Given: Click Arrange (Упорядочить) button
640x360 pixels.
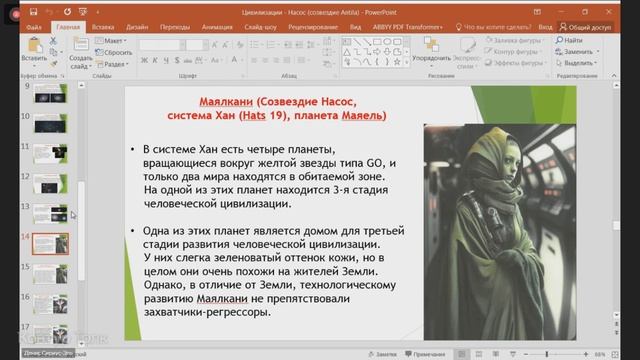Looking at the screenshot, I should (431, 52).
